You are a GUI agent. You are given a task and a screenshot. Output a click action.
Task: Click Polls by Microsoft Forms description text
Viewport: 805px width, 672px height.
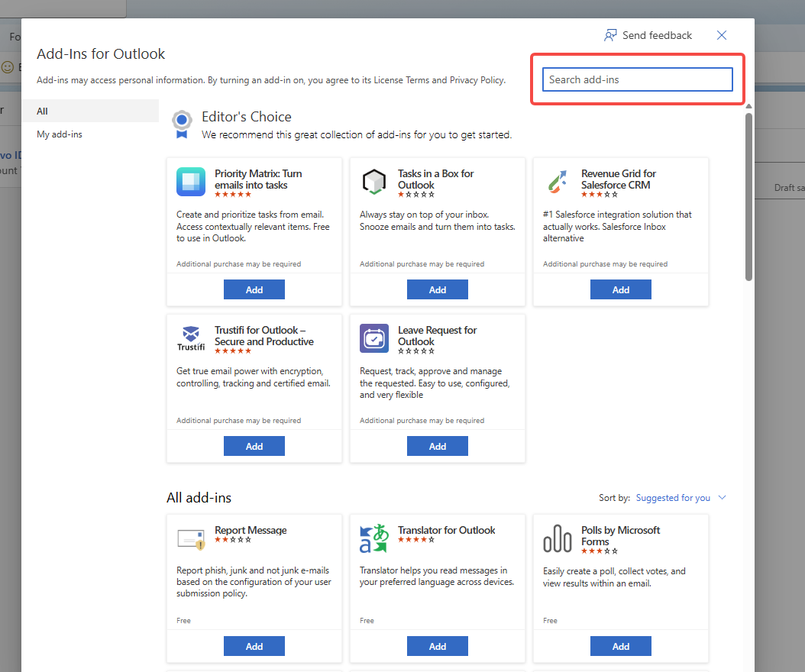[614, 577]
